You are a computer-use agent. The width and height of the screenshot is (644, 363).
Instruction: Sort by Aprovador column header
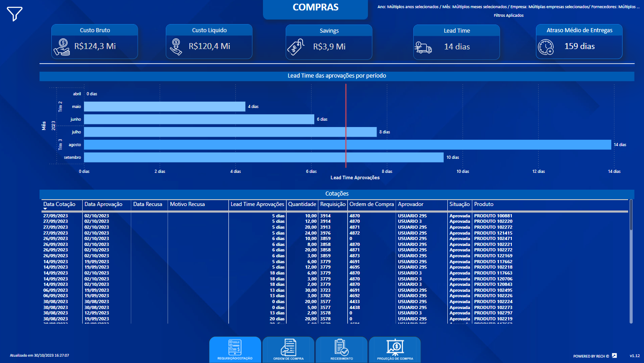[411, 204]
